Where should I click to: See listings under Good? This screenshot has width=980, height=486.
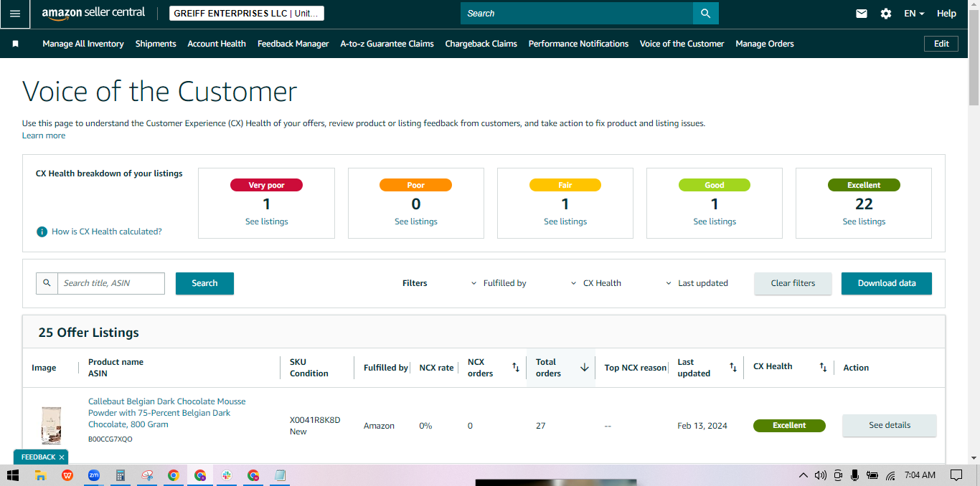click(x=715, y=221)
